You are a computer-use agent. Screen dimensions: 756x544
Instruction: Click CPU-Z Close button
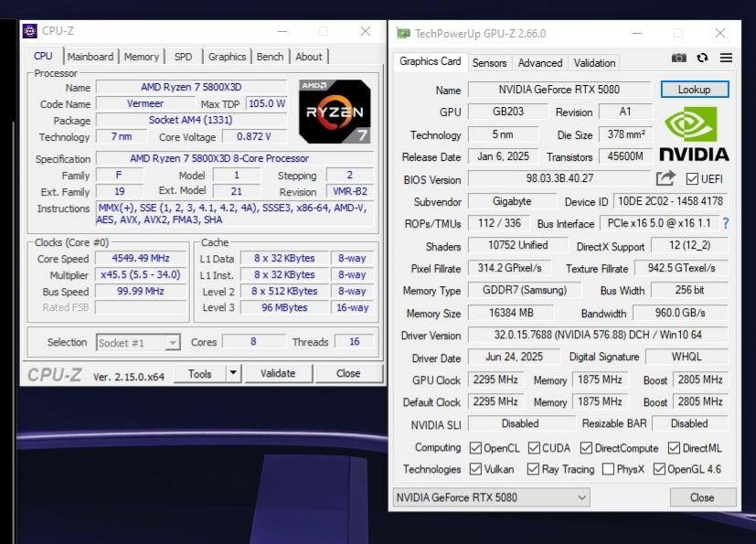[348, 374]
